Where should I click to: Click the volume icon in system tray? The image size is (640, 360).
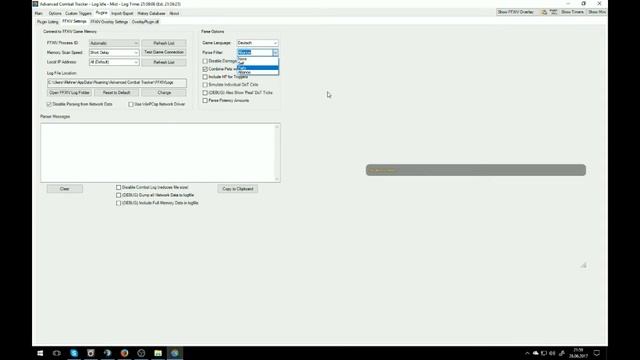(x=552, y=353)
